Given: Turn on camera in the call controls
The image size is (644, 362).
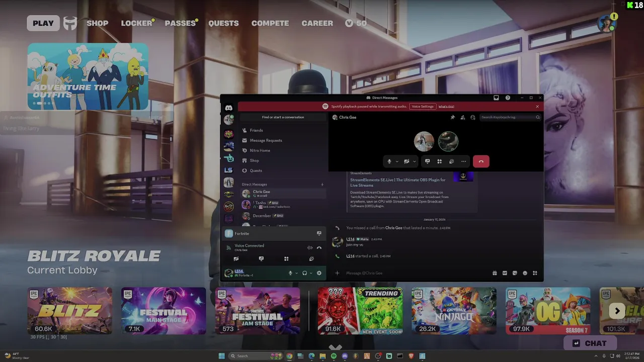Looking at the screenshot, I should [x=407, y=161].
